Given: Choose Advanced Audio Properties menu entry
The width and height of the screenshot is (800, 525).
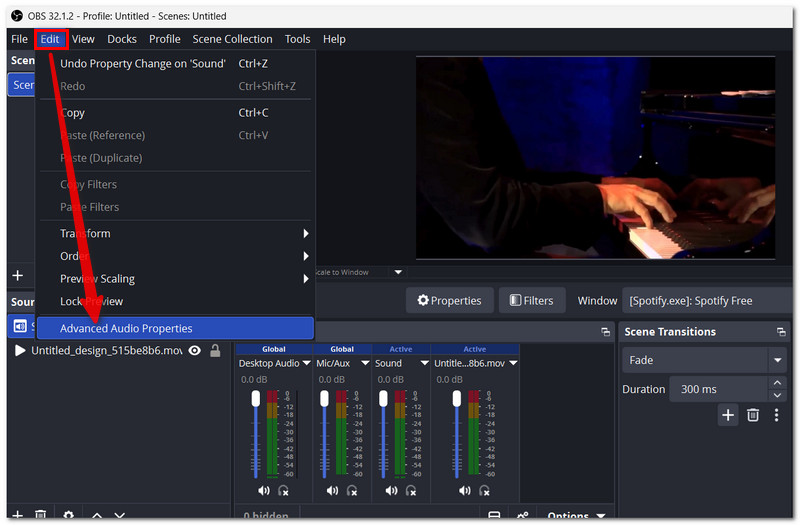Looking at the screenshot, I should pyautogui.click(x=176, y=328).
